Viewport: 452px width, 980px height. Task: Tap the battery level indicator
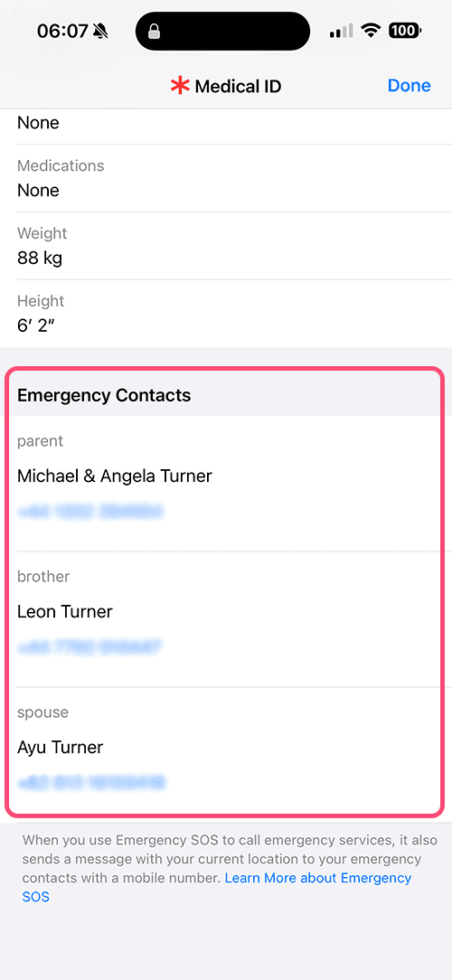pos(406,31)
